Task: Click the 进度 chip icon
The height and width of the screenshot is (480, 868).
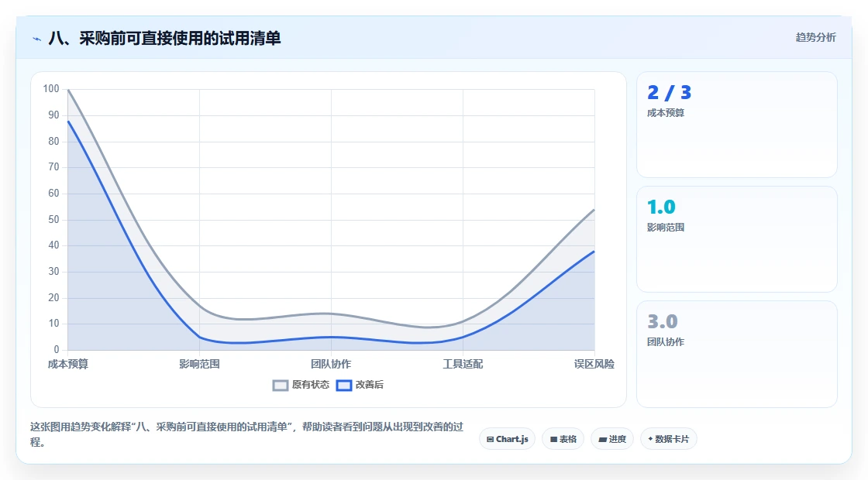Action: pos(603,440)
